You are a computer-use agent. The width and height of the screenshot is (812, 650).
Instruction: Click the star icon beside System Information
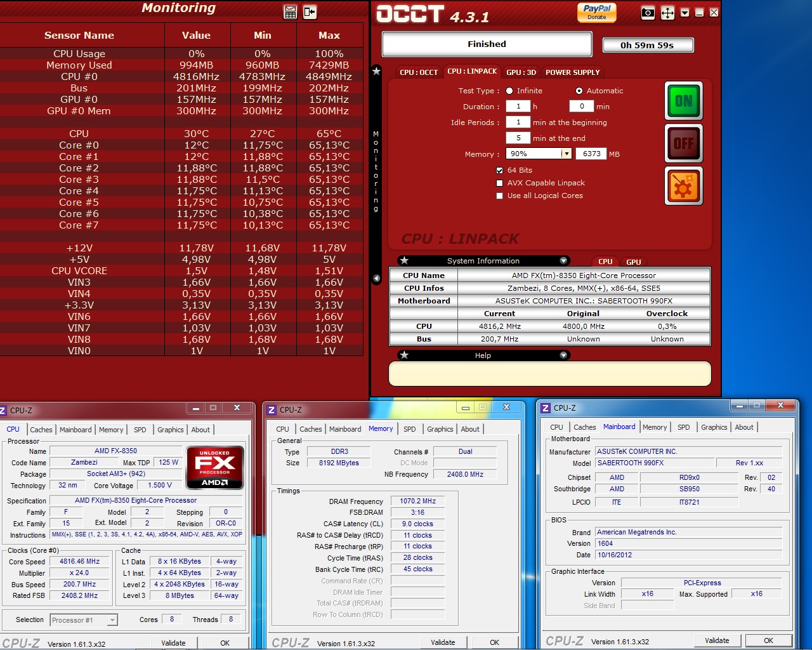(x=404, y=261)
